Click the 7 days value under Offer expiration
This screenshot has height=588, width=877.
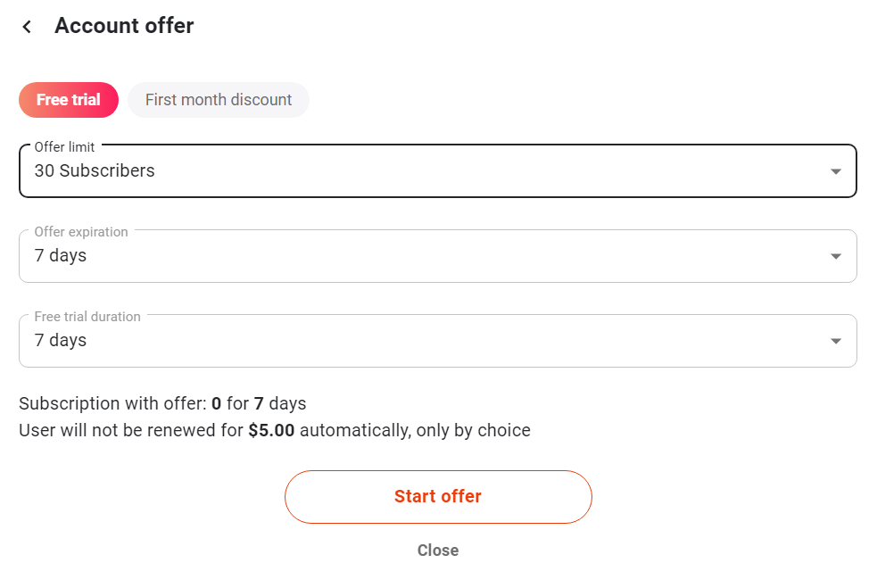point(61,256)
